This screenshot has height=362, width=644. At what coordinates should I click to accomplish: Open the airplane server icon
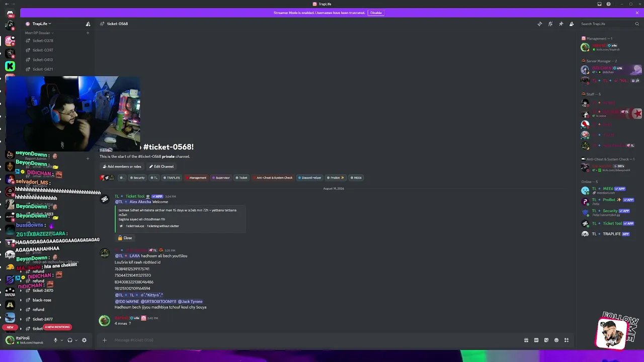click(10, 317)
